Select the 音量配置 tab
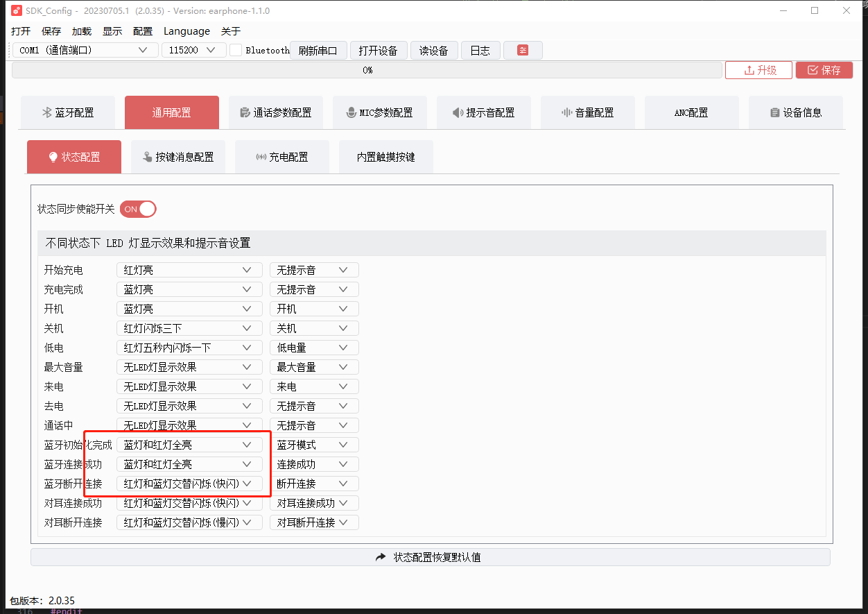 tap(588, 112)
